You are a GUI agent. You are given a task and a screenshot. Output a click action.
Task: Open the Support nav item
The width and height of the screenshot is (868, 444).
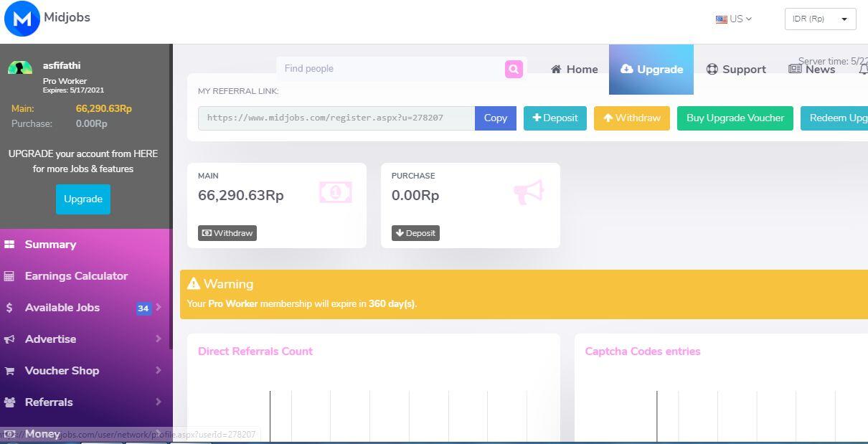736,70
